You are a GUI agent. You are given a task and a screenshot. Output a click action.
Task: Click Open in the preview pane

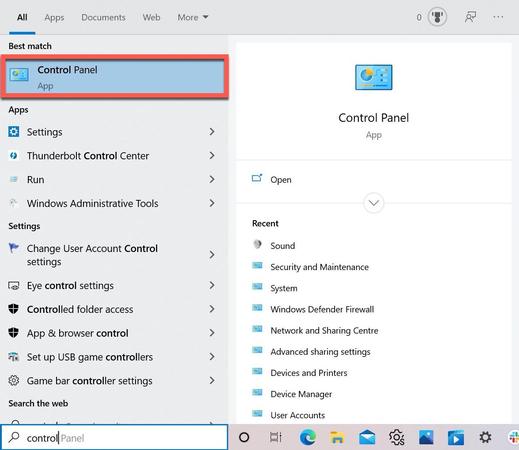(281, 180)
